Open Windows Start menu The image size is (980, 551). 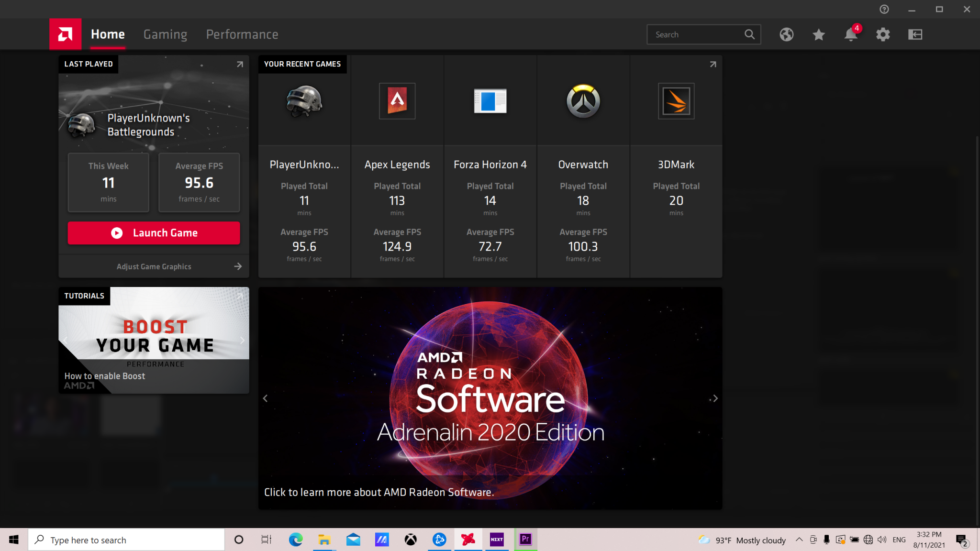14,540
